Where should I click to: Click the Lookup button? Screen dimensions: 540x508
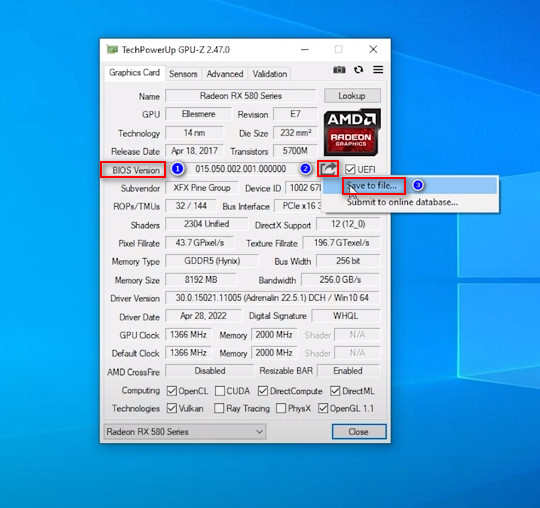(x=352, y=96)
